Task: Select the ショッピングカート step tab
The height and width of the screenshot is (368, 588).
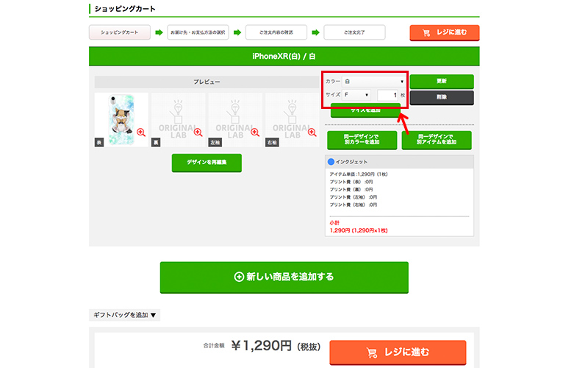Action: click(x=120, y=32)
